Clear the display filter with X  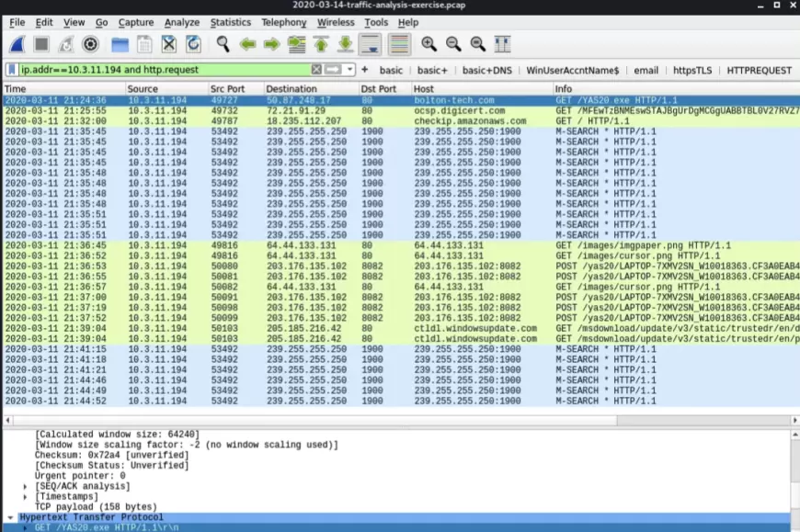pyautogui.click(x=316, y=70)
